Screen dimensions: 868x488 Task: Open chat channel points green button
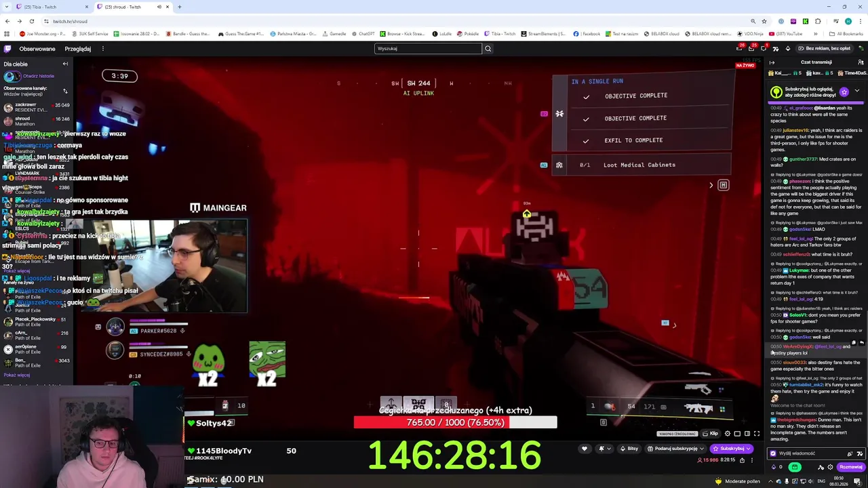click(795, 467)
